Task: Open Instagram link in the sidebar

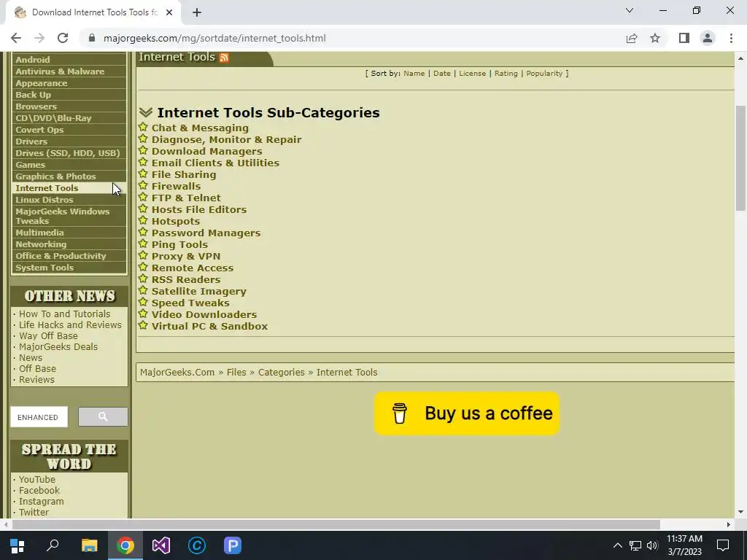Action: point(42,501)
